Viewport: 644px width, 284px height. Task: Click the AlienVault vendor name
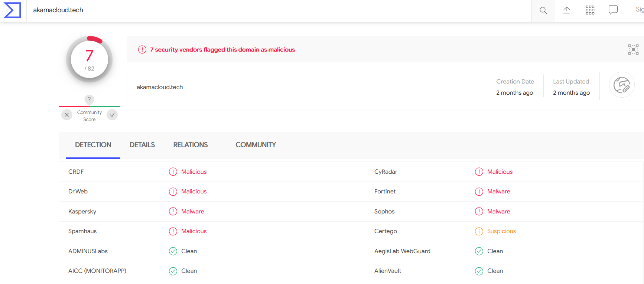[388, 271]
